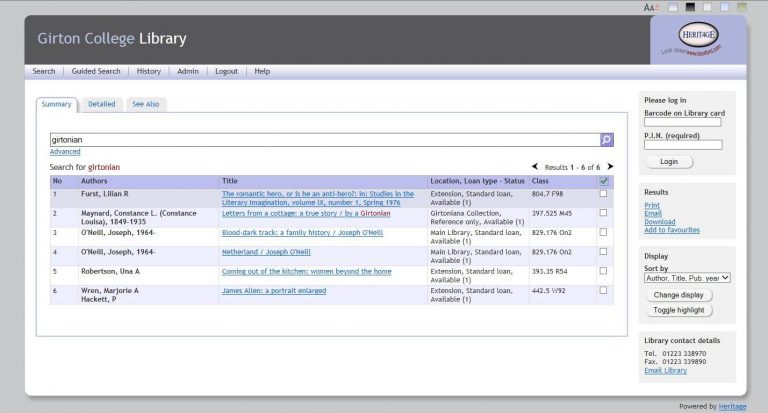The image size is (768, 413).
Task: Open the Advanced search link
Action: (x=65, y=152)
